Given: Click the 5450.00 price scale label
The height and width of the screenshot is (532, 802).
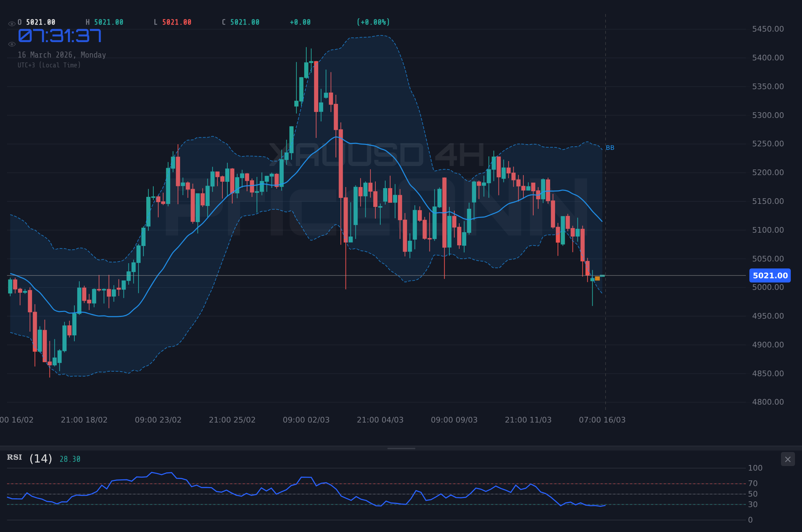Looking at the screenshot, I should (768, 29).
